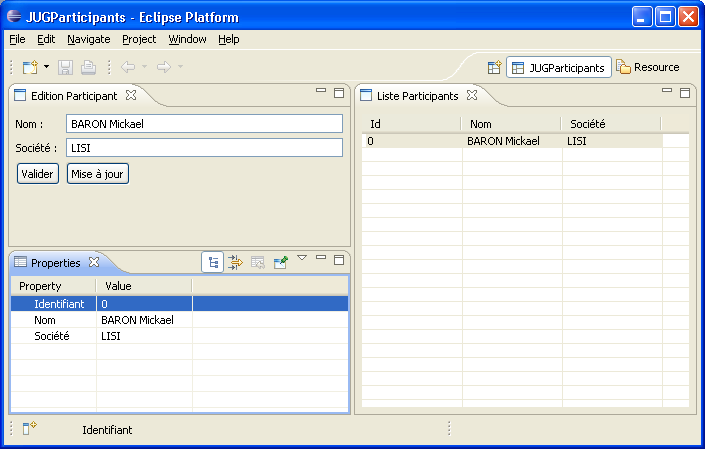Open the Navigate menu
The height and width of the screenshot is (449, 705).
pyautogui.click(x=88, y=39)
